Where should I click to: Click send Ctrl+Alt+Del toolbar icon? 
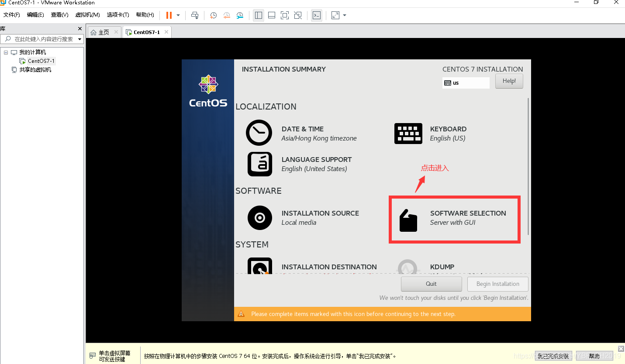tap(195, 15)
